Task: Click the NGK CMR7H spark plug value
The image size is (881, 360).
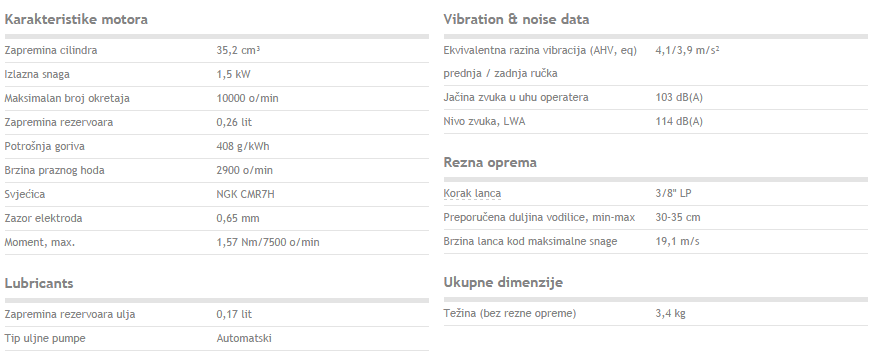Action: (246, 194)
